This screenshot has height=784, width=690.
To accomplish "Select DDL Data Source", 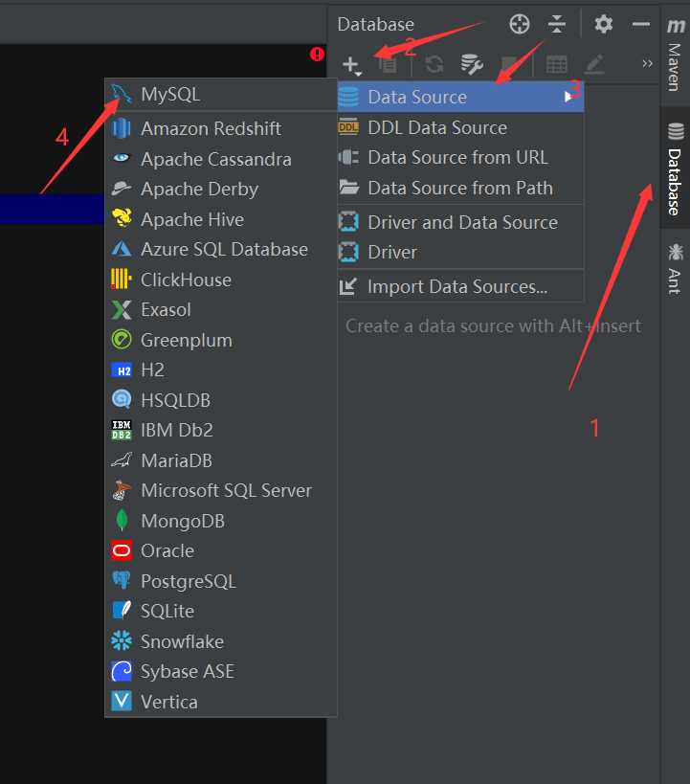I will tap(460, 128).
